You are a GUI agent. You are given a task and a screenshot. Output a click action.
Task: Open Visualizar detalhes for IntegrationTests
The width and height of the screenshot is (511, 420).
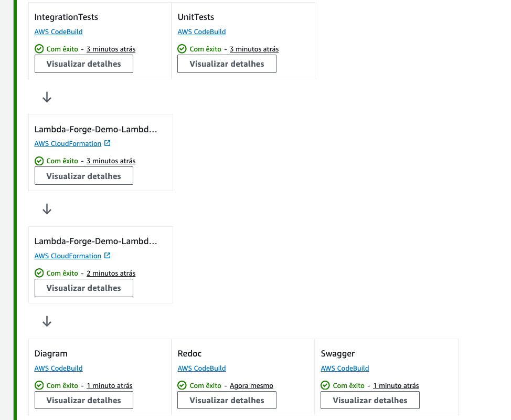(83, 64)
